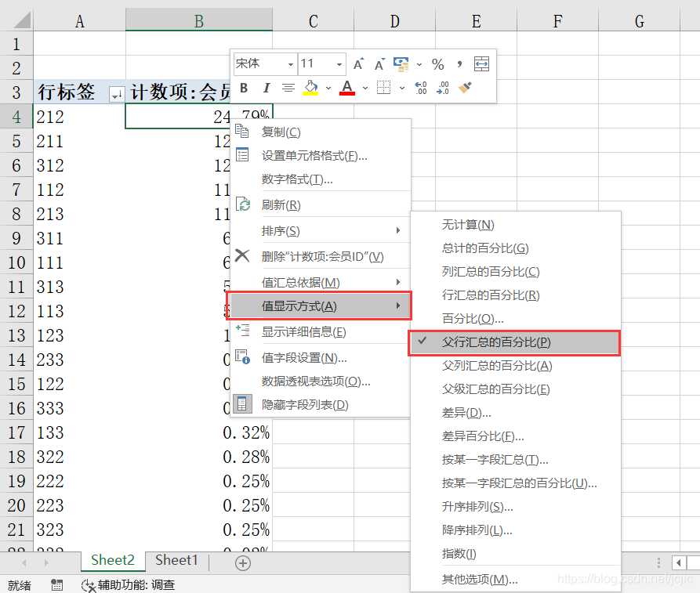Choose 按某一字段汇总的百分比(U)...

pos(515,483)
